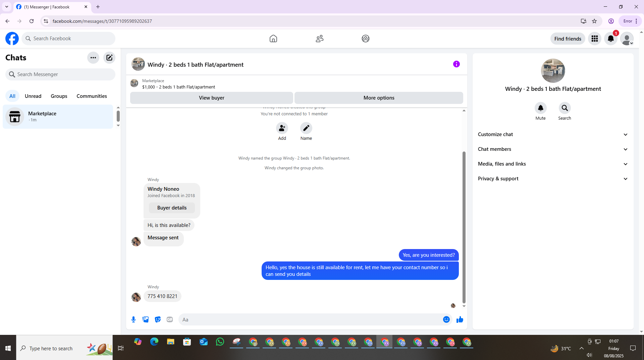Open the Facebook apps menu grid icon
This screenshot has height=360, width=644.
[x=595, y=39]
